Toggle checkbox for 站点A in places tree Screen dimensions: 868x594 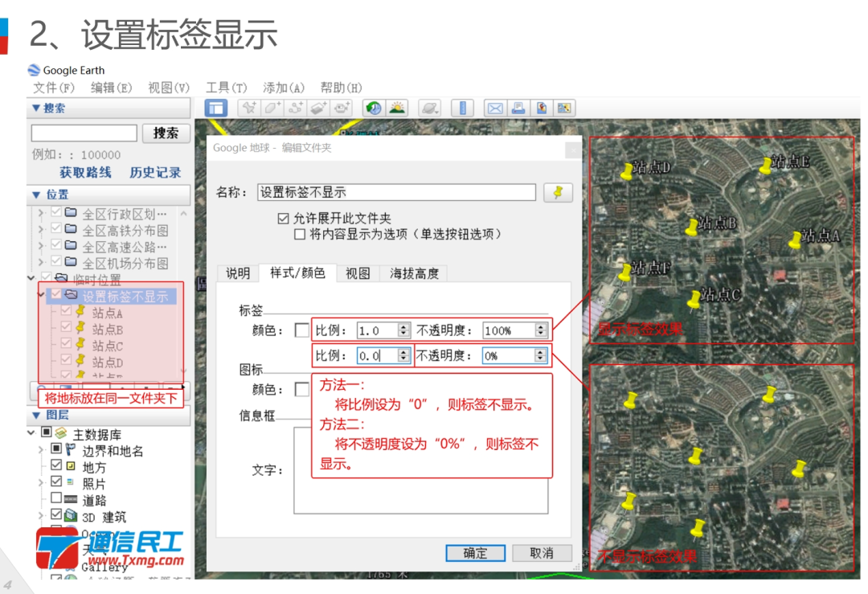tap(67, 311)
